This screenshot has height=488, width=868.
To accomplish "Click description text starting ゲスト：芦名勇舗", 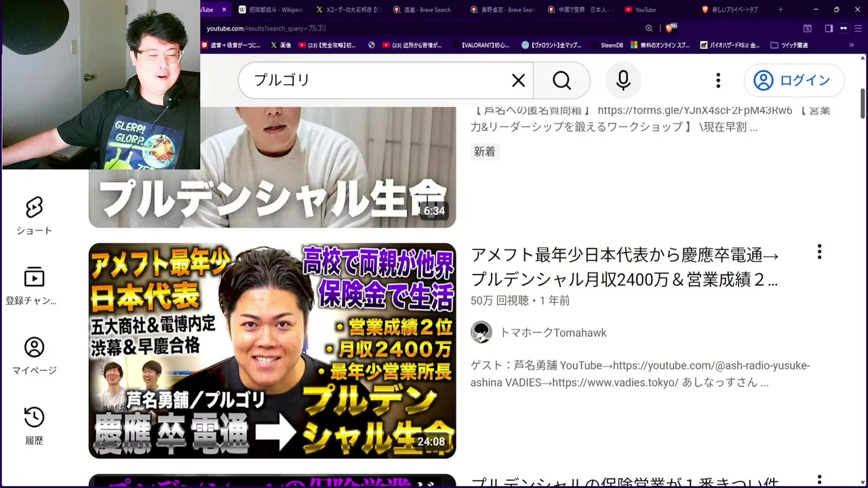I will (640, 374).
